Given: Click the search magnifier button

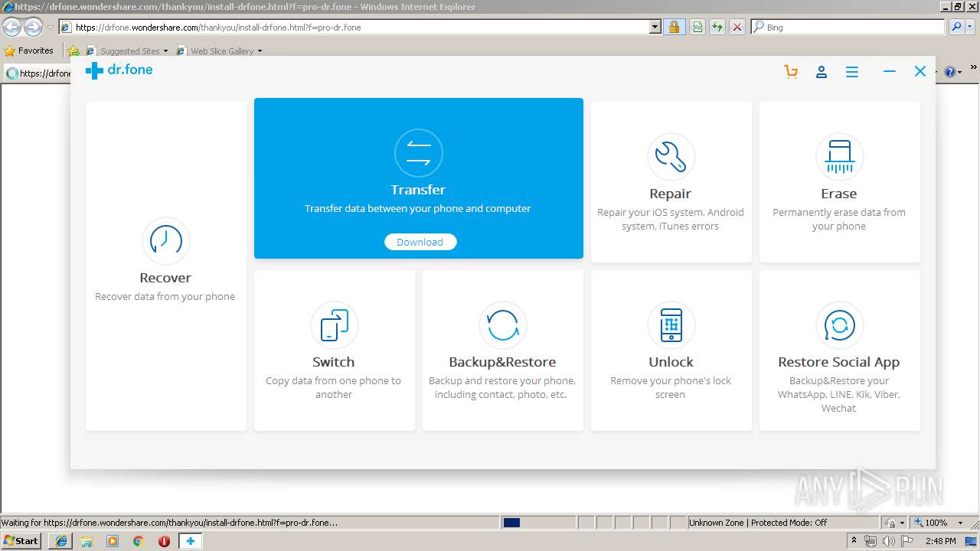Looking at the screenshot, I should pyautogui.click(x=956, y=28).
